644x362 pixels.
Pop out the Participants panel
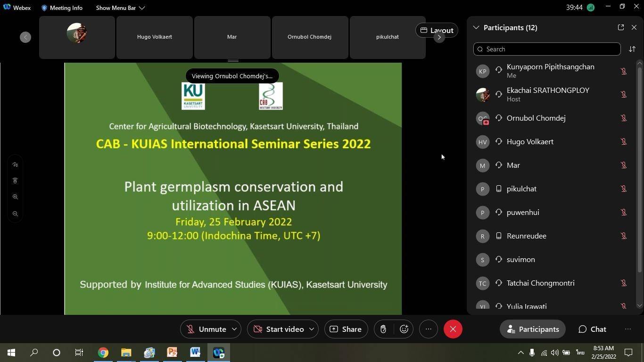620,27
